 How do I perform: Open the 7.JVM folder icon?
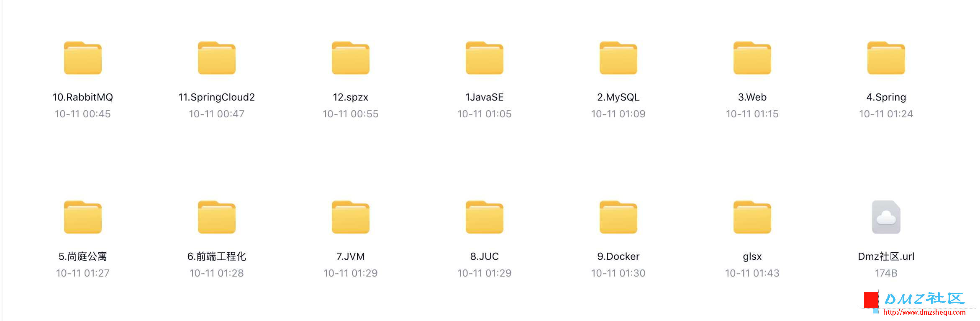351,217
